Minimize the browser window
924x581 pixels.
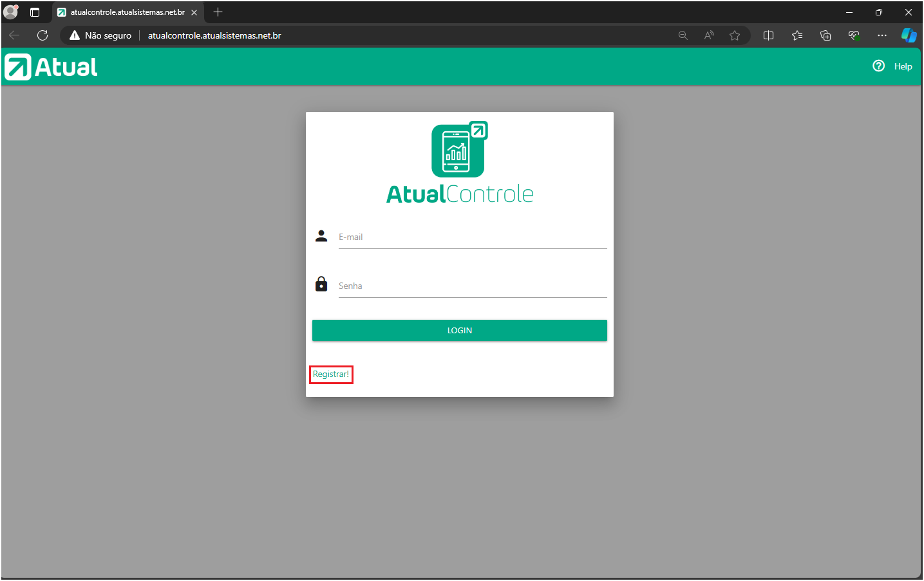pos(849,12)
